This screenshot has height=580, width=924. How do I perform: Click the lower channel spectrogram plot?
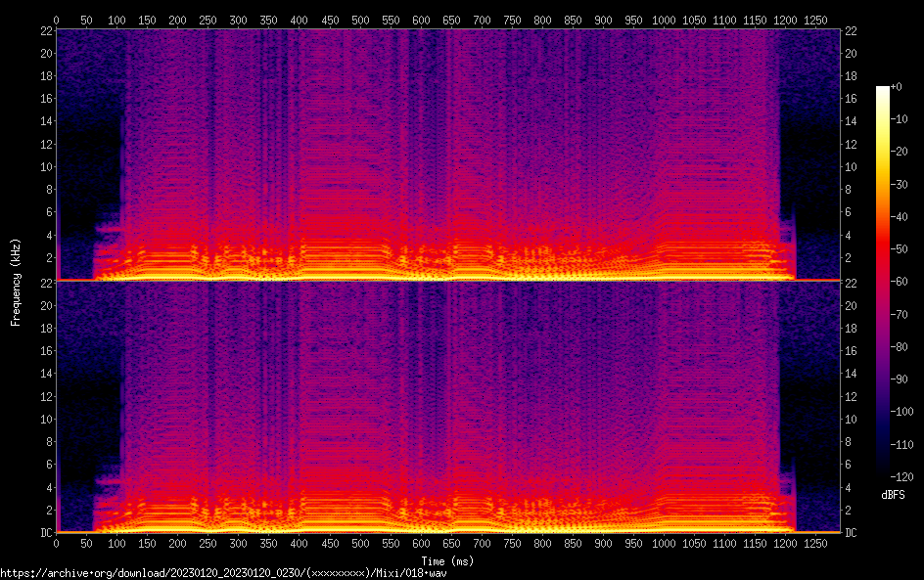pyautogui.click(x=447, y=407)
